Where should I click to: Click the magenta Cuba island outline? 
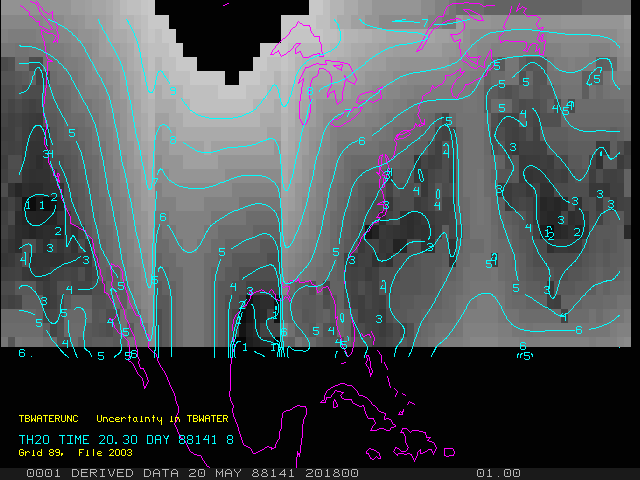tap(352, 392)
